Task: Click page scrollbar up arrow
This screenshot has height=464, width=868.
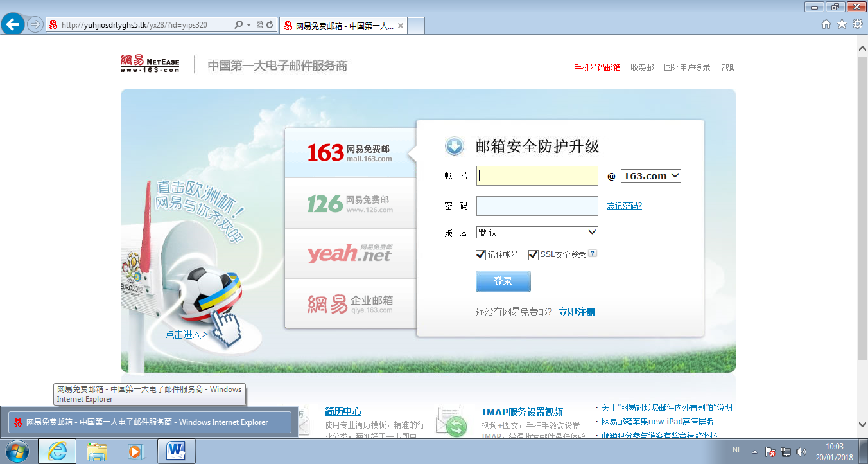Action: 863,48
